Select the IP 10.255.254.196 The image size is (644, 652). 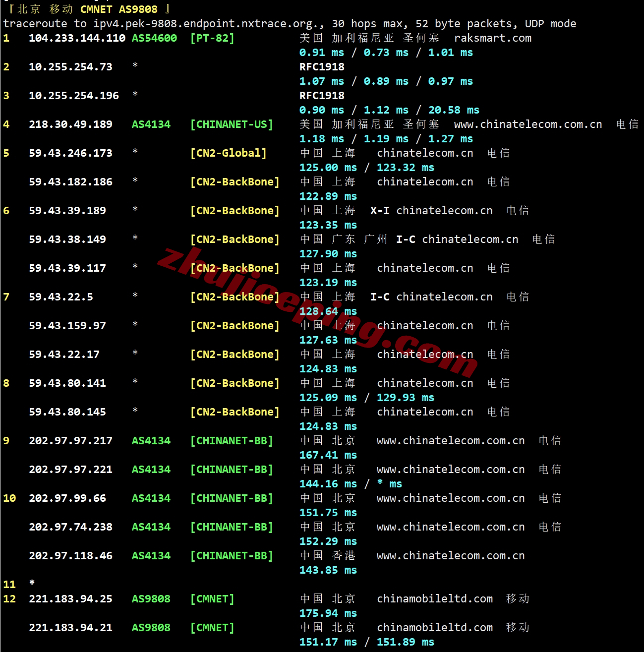(x=74, y=96)
